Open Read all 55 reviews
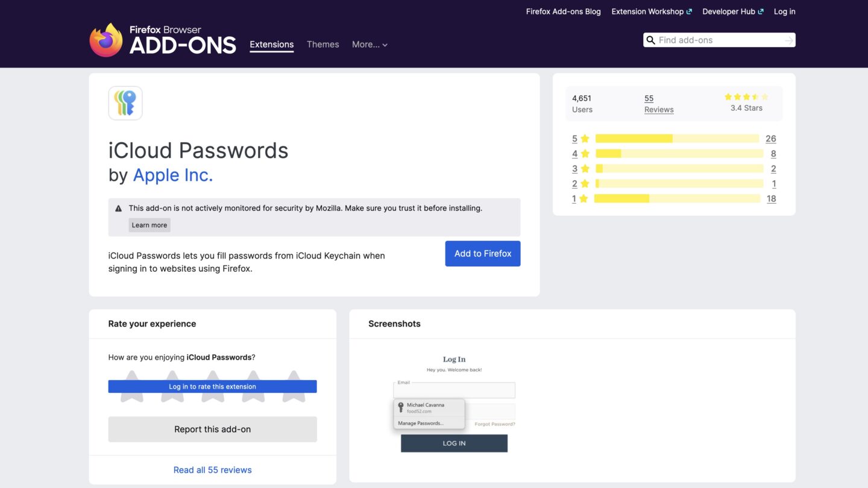This screenshot has width=868, height=488. tap(212, 469)
